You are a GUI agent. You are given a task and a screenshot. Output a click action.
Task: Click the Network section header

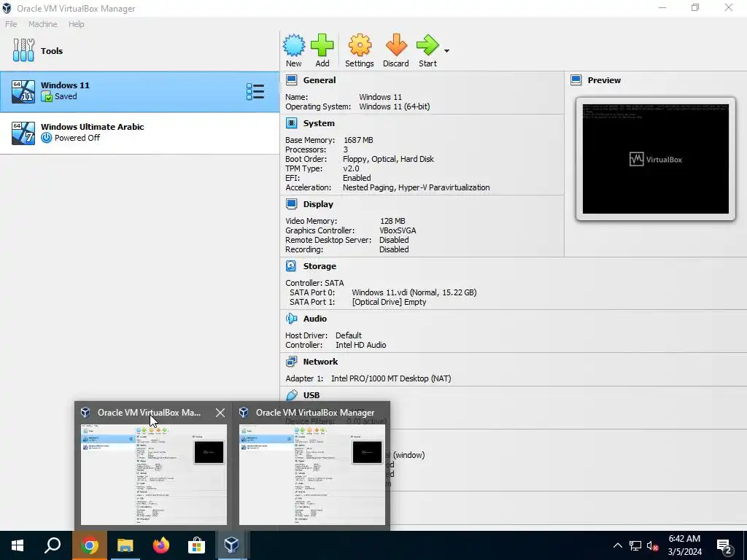320,362
